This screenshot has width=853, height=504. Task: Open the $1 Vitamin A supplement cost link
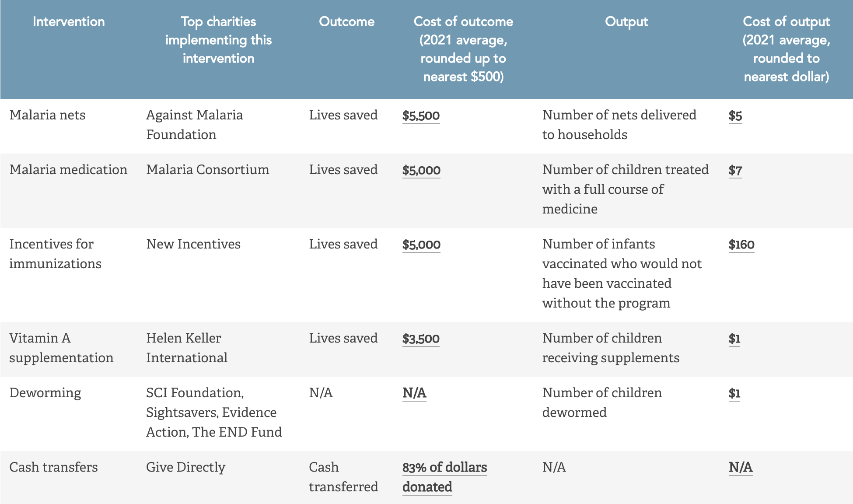coord(734,339)
